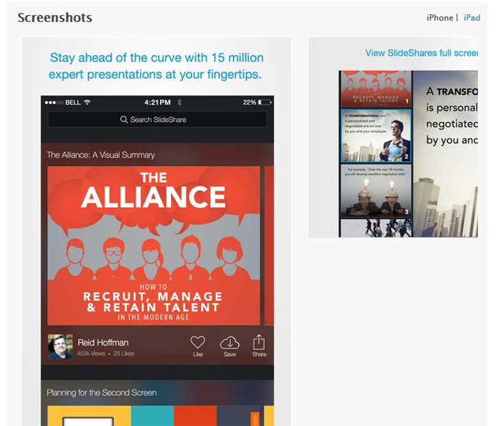
Task: Select slide thumbnail number 2
Action: [x=376, y=135]
